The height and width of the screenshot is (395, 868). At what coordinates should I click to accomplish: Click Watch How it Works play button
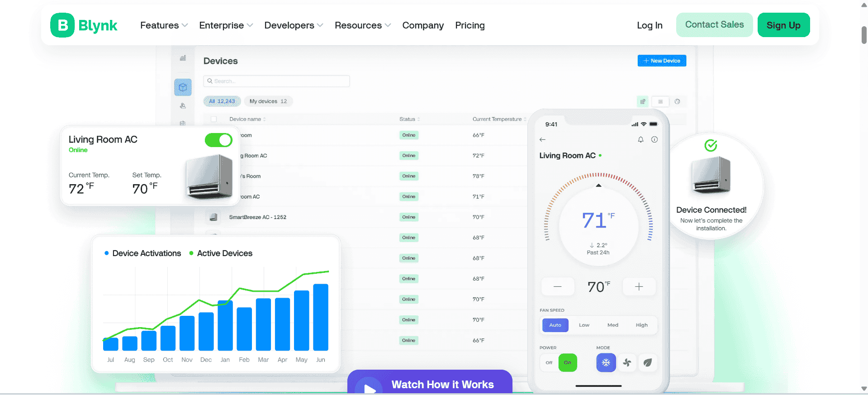(x=430, y=382)
